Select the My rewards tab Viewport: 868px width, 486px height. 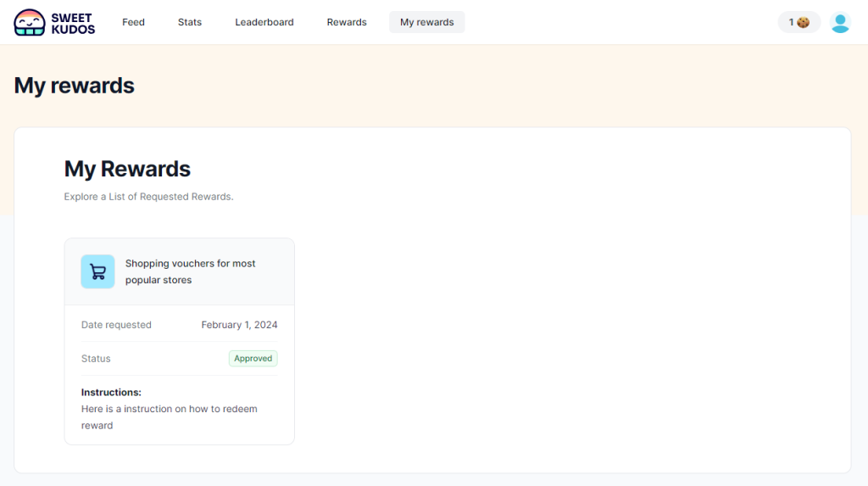(426, 22)
